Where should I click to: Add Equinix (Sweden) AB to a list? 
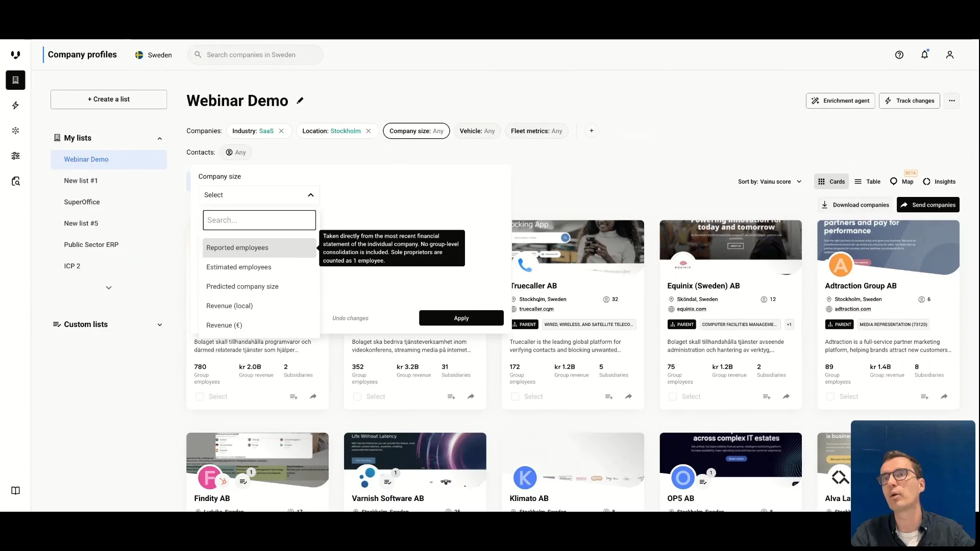click(x=767, y=396)
